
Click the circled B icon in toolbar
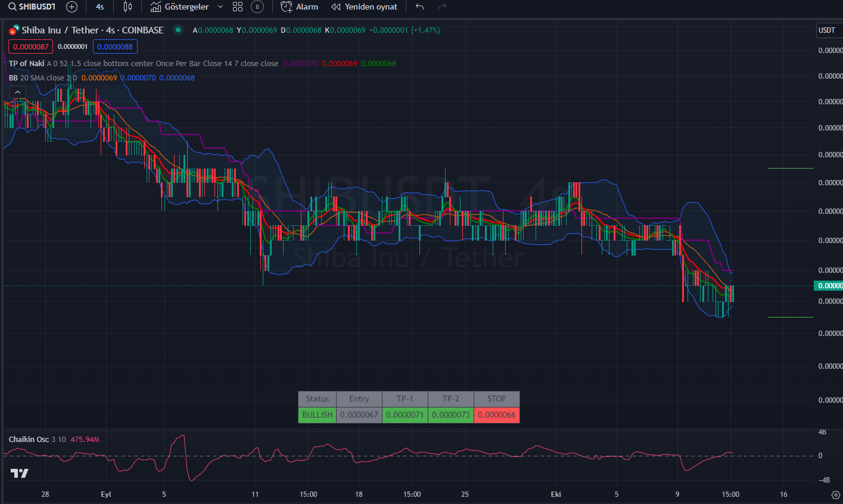click(x=257, y=7)
